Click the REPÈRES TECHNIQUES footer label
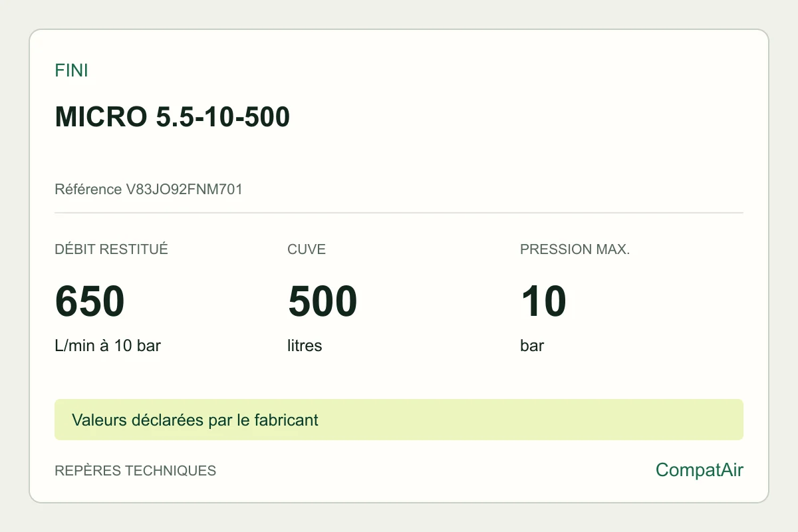Screen dimensions: 798x532 (135, 471)
